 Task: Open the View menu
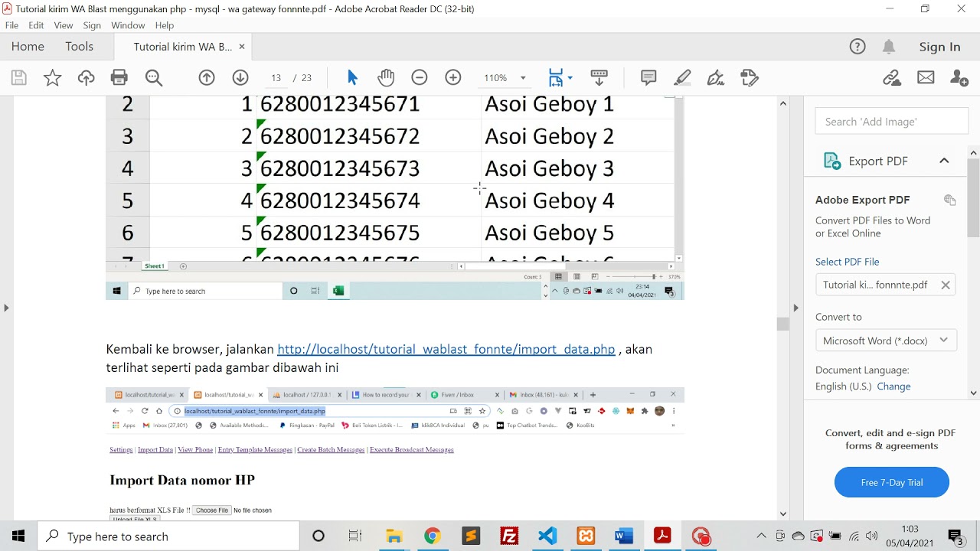tap(64, 25)
